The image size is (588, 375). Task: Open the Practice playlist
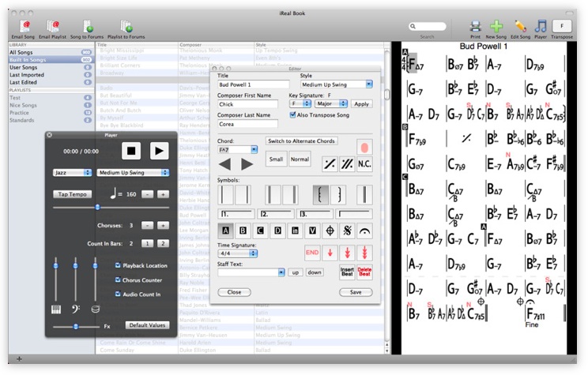[x=50, y=113]
